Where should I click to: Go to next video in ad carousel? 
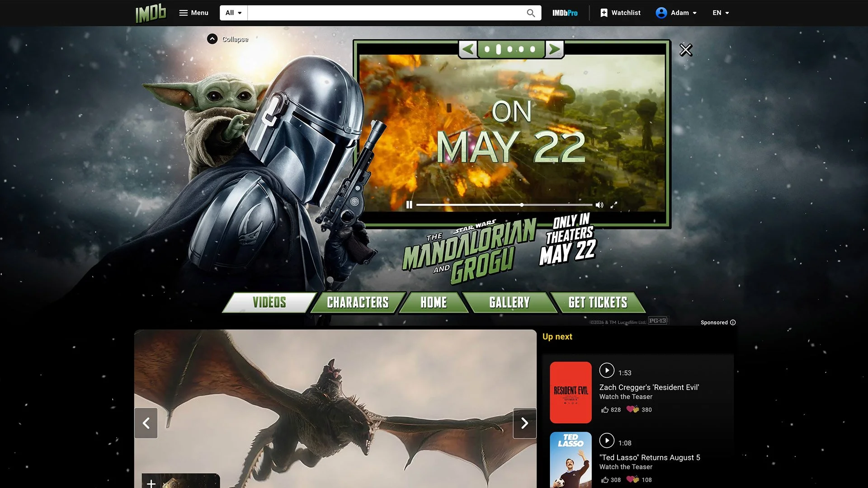tap(554, 49)
